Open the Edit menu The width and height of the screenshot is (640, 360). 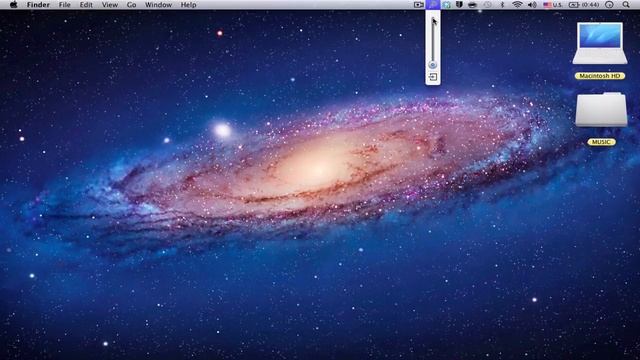coord(86,5)
